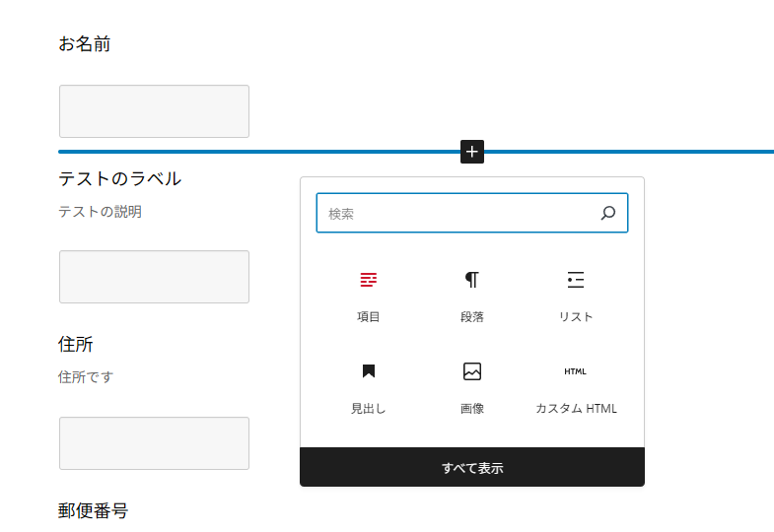Viewport: 774px width, 532px height.
Task: Select the red 項目 block icon
Action: (x=368, y=280)
